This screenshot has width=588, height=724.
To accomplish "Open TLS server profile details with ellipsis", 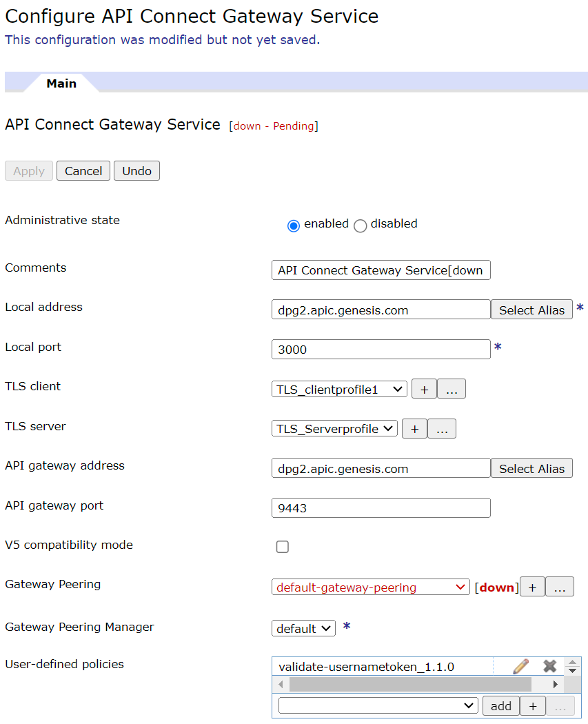I will pyautogui.click(x=442, y=428).
